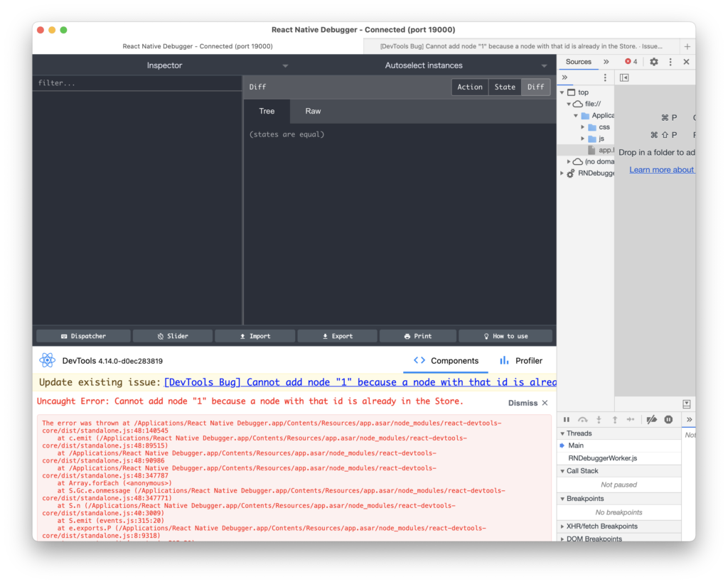Pause script execution in debugger
The height and width of the screenshot is (584, 728).
click(x=567, y=420)
